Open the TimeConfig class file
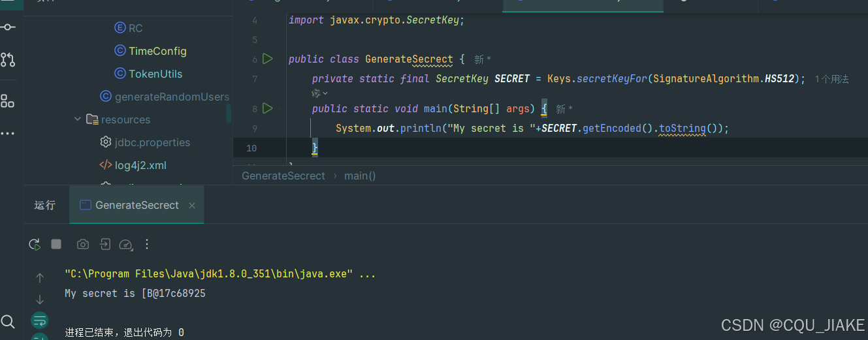 pyautogui.click(x=157, y=51)
